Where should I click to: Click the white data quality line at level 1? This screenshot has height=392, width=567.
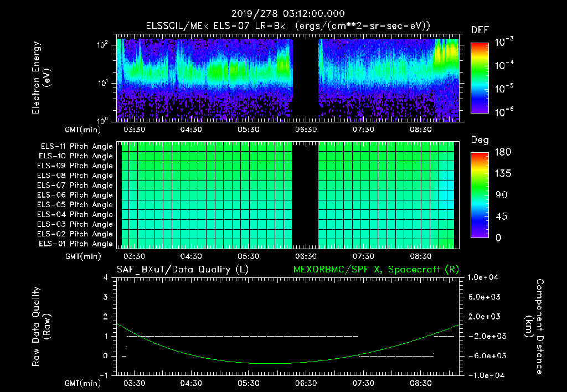point(243,336)
